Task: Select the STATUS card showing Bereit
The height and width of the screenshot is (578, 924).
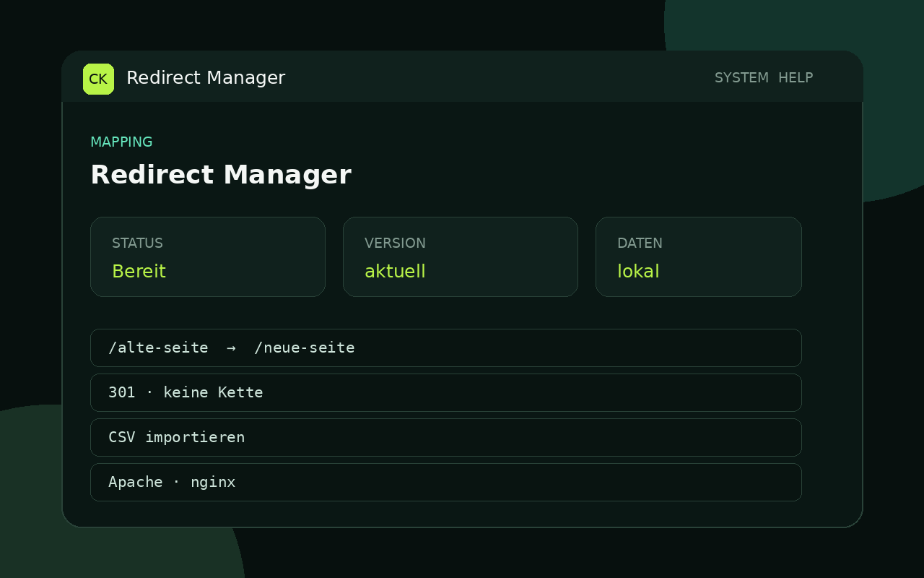Action: tap(208, 256)
